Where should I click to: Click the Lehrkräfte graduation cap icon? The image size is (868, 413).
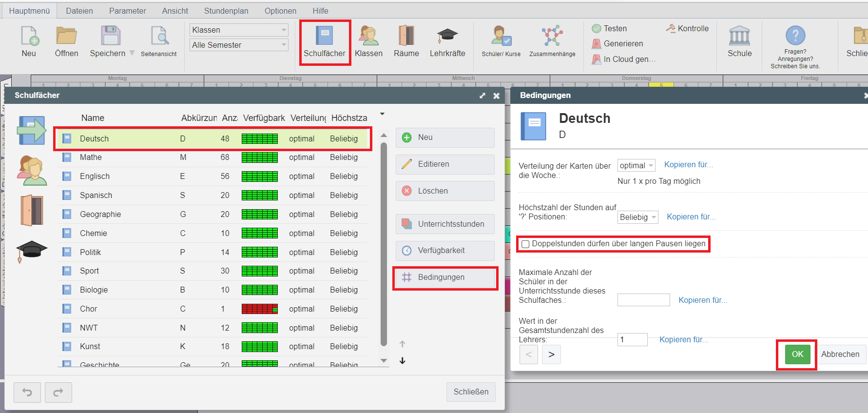[x=447, y=36]
